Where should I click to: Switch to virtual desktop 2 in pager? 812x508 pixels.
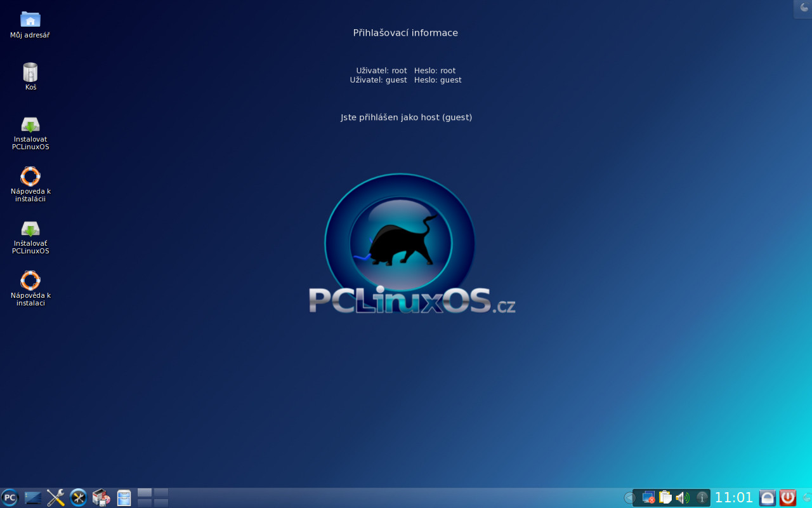point(161,493)
